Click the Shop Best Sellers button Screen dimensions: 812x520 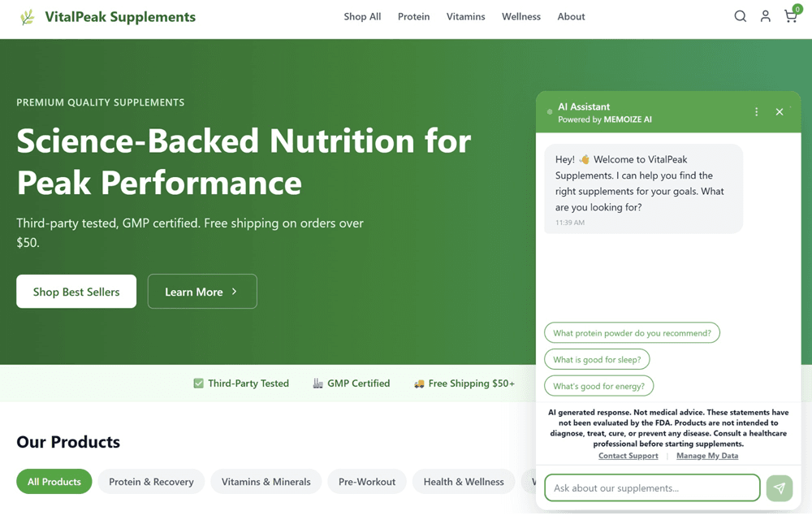point(76,291)
